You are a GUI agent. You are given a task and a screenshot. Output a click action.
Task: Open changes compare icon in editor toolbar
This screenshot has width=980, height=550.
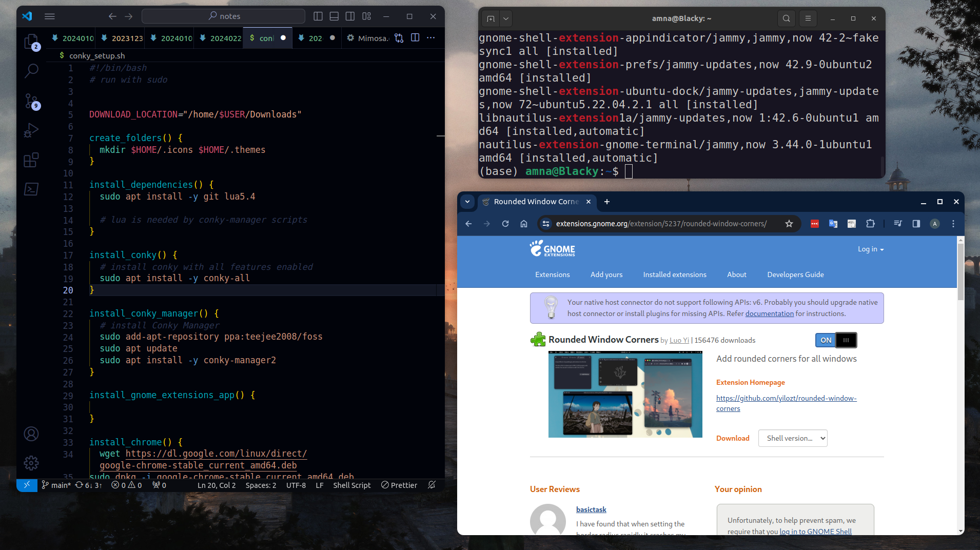coord(399,38)
